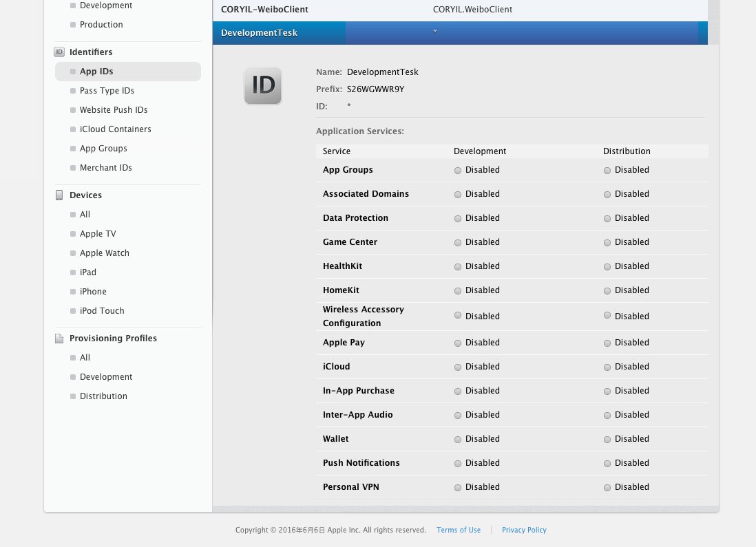Viewport: 756px width, 547px height.
Task: Select the CORYIL-WeiboClient app ID row
Action: [460, 10]
